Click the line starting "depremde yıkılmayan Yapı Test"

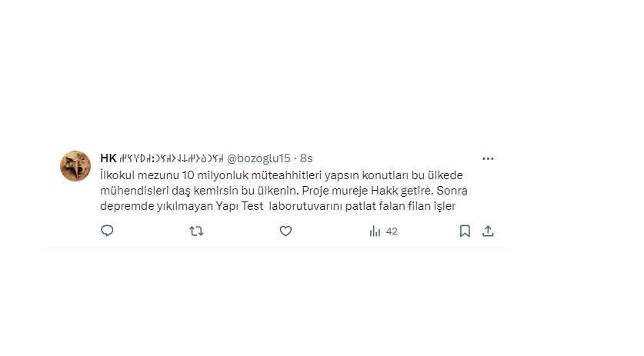(x=177, y=205)
